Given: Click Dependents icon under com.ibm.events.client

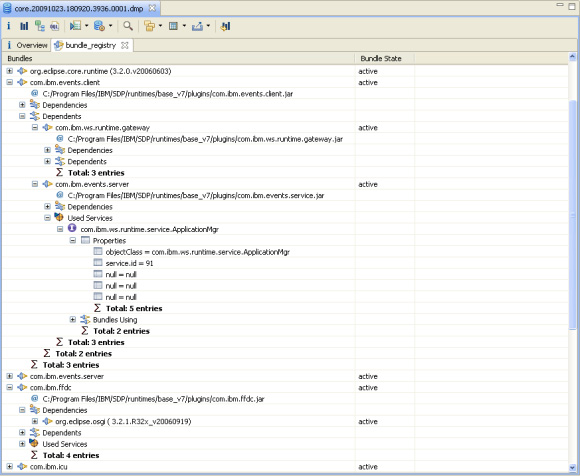Looking at the screenshot, I should [x=34, y=116].
